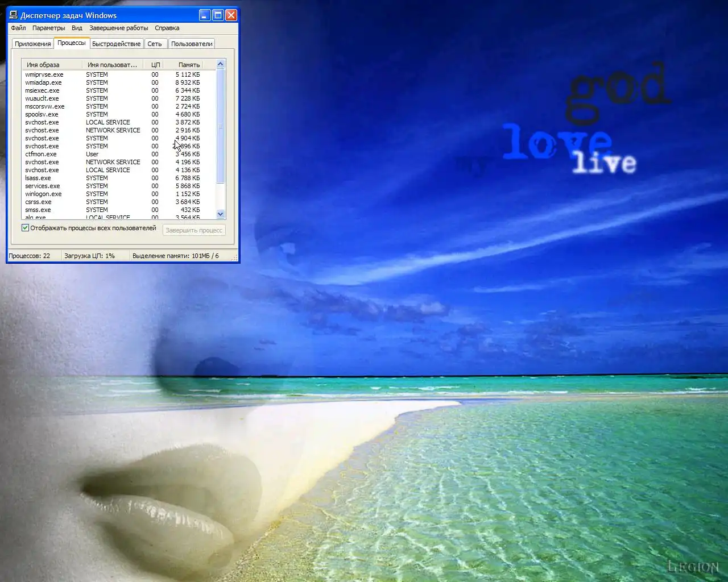Open the Файл menu
Screen dimensions: 728x582
(18, 28)
